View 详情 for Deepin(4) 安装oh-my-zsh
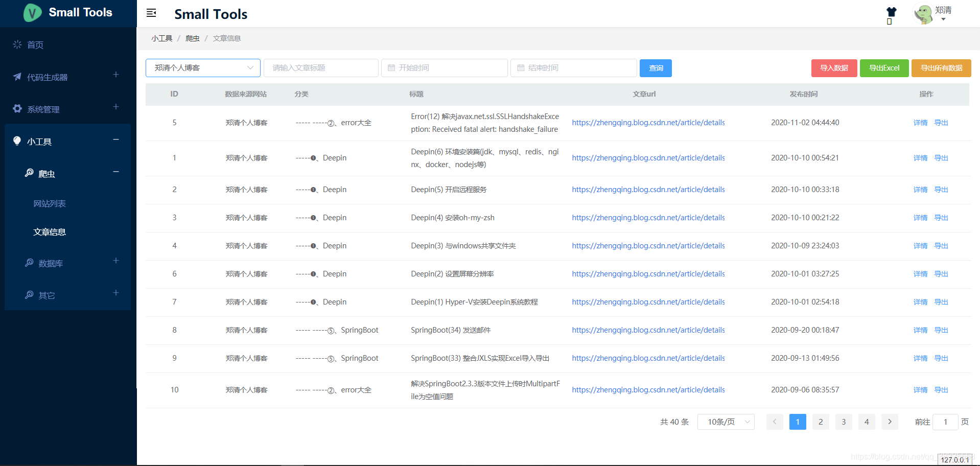 pos(920,218)
